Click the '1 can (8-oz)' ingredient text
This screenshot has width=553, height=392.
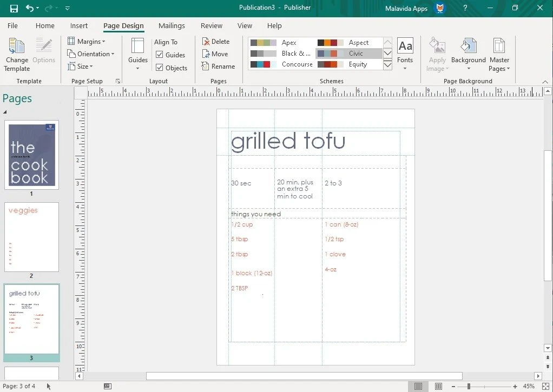[x=341, y=224]
